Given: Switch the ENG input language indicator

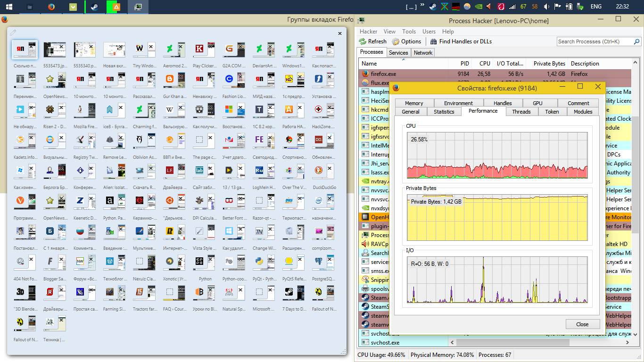Looking at the screenshot, I should tap(596, 7).
